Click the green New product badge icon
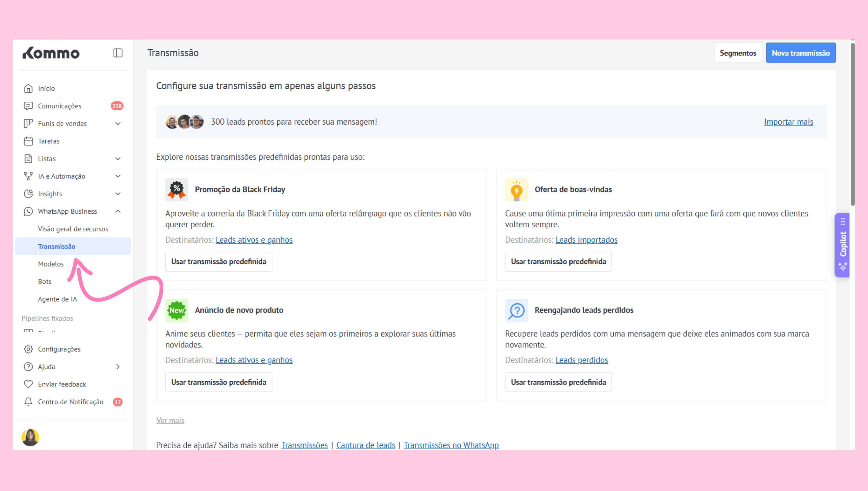This screenshot has width=868, height=491. click(x=176, y=310)
